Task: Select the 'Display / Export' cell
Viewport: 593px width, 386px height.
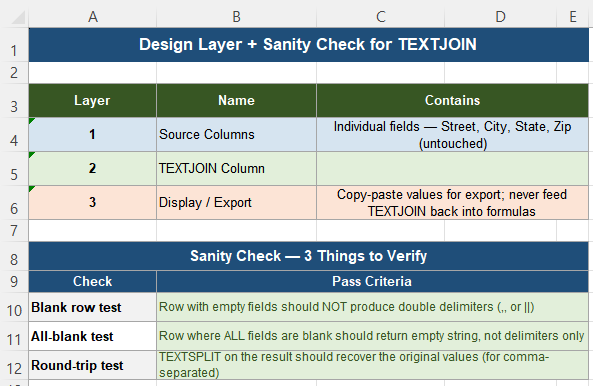Action: pyautogui.click(x=236, y=202)
